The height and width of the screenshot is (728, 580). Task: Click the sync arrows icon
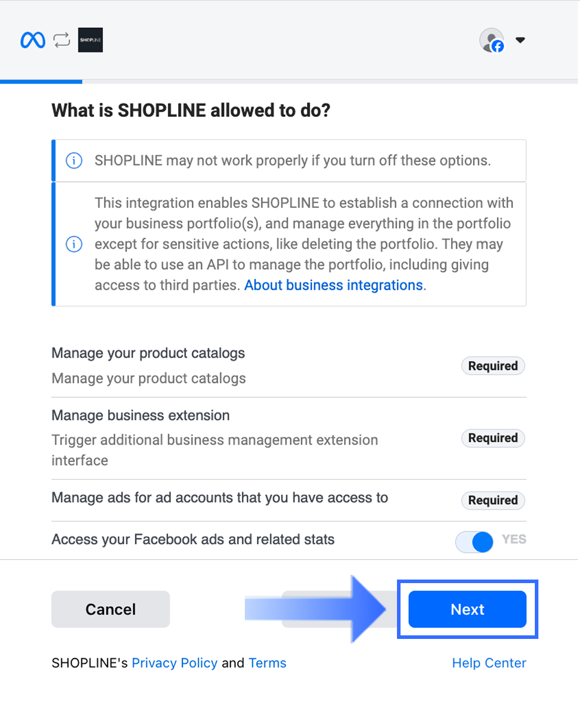click(61, 40)
